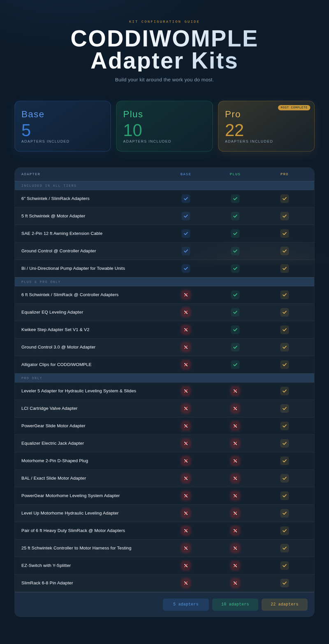Click the '5 adapters' footer button
This screenshot has width=329, height=644.
186,604
